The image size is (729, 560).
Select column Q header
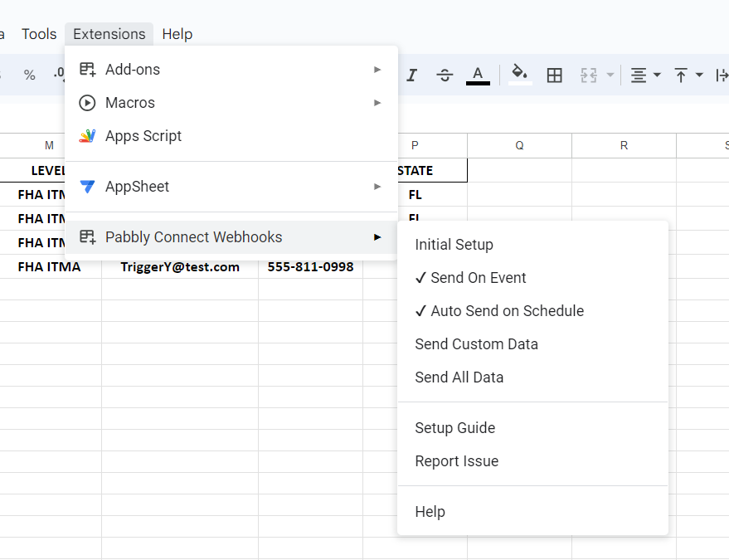pos(519,145)
